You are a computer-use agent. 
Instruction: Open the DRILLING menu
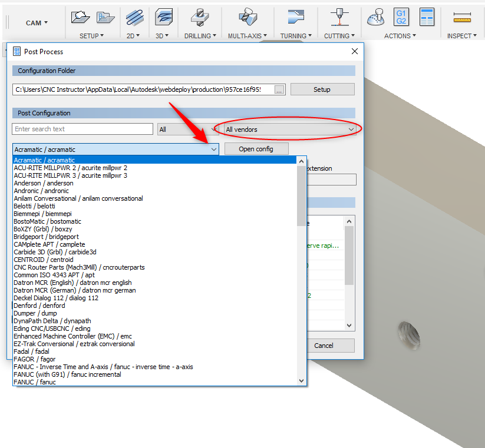click(x=200, y=36)
